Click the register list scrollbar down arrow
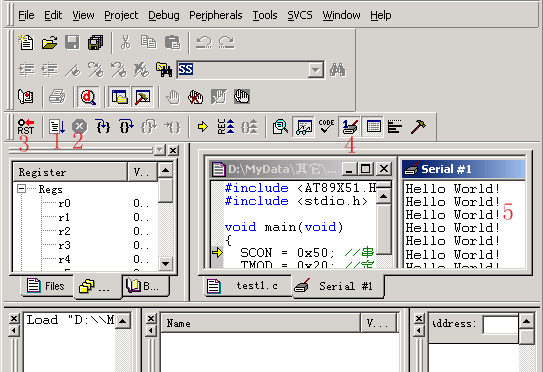The image size is (543, 372). 166,264
